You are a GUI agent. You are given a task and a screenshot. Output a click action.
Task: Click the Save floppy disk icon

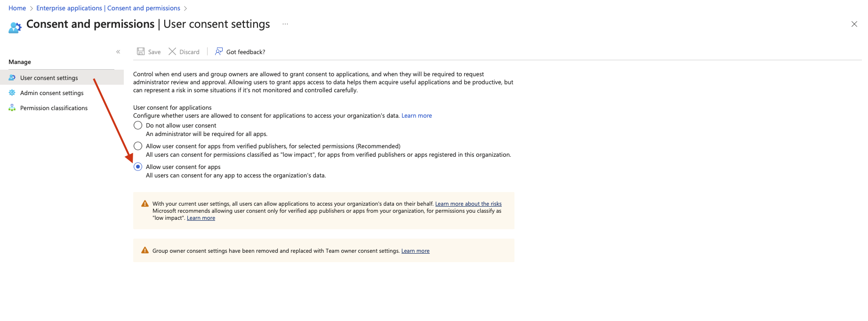point(141,51)
